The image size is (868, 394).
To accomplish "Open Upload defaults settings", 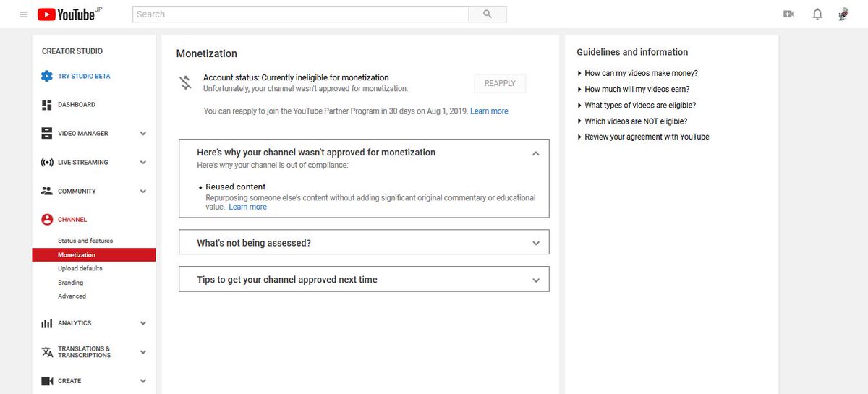I will [80, 268].
